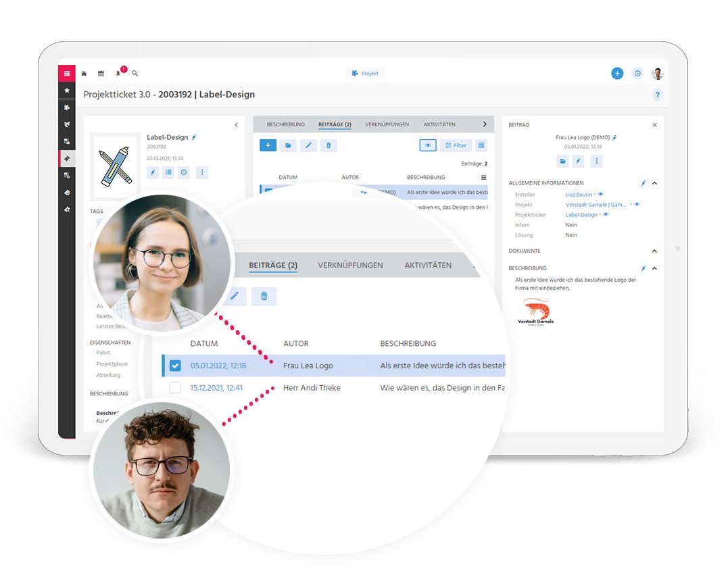Collapse the left ticket detail panel
Viewport: 728px width, 569px height.
coord(236,125)
